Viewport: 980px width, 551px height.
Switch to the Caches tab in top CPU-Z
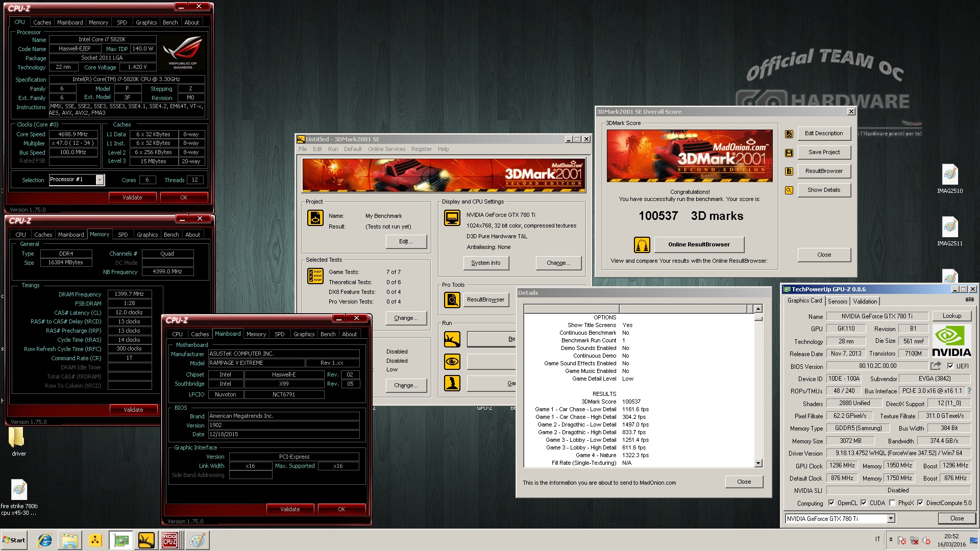point(42,22)
